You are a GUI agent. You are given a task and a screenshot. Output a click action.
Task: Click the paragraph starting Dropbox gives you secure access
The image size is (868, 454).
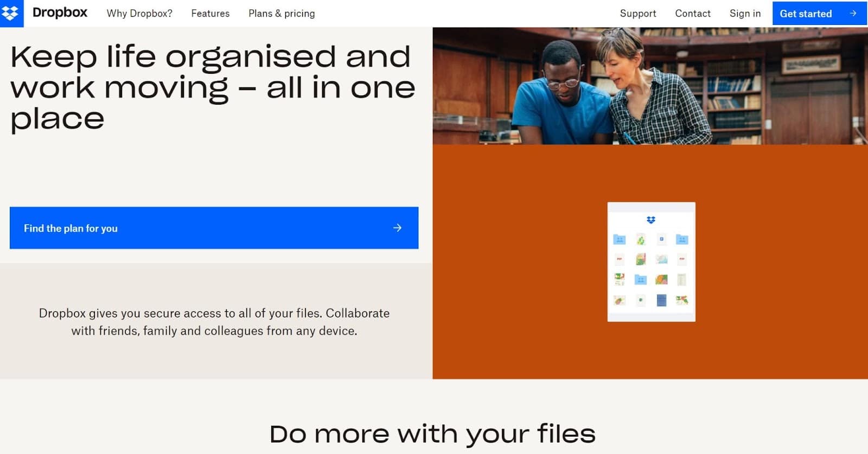[214, 322]
